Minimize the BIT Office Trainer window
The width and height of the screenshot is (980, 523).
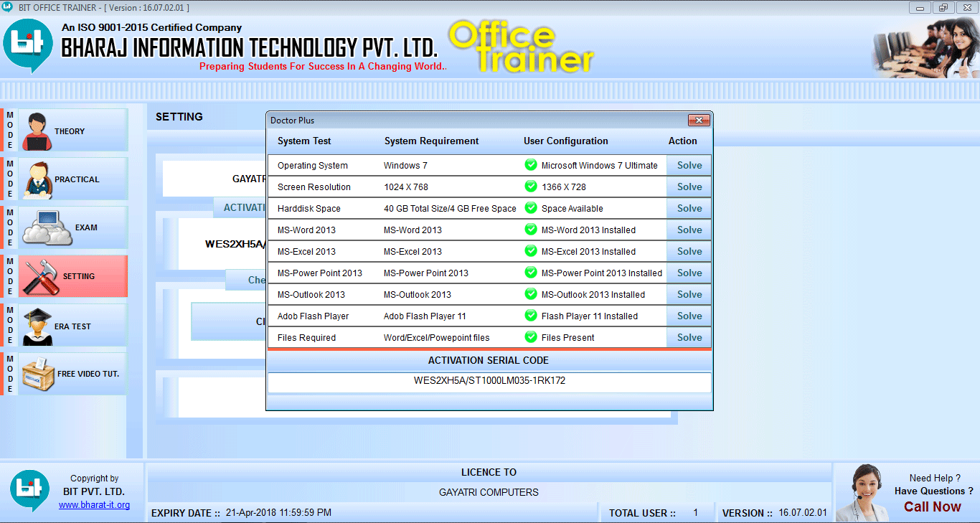[x=920, y=7]
